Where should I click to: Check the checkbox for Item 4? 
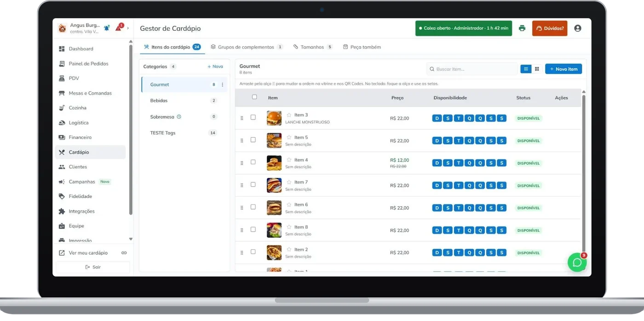[253, 162]
